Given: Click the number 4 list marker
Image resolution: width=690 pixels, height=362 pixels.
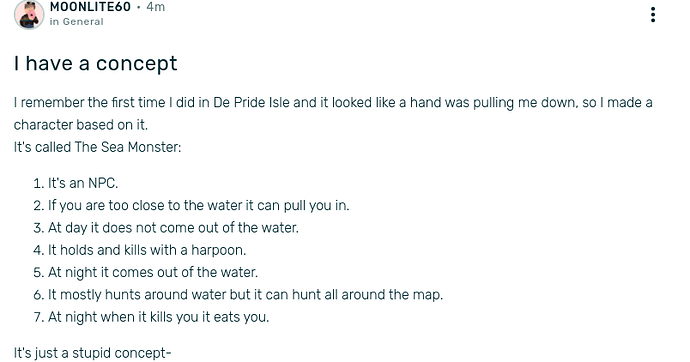Looking at the screenshot, I should coord(39,250).
